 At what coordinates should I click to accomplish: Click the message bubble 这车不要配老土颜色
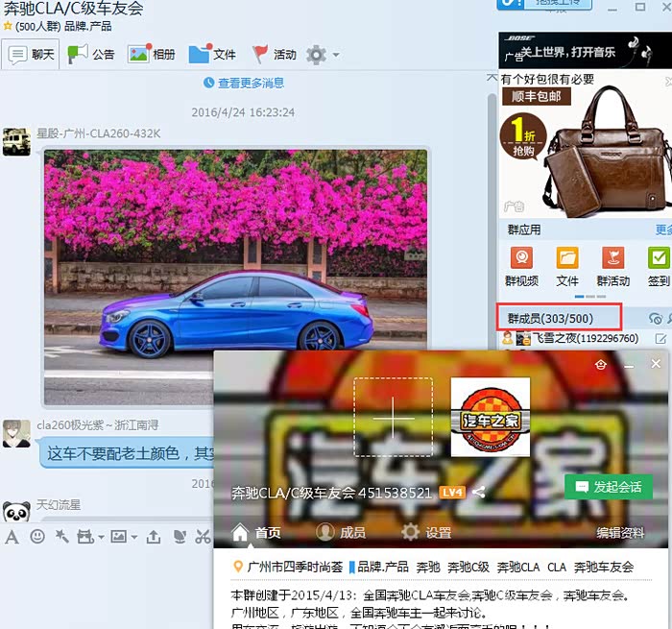click(128, 453)
